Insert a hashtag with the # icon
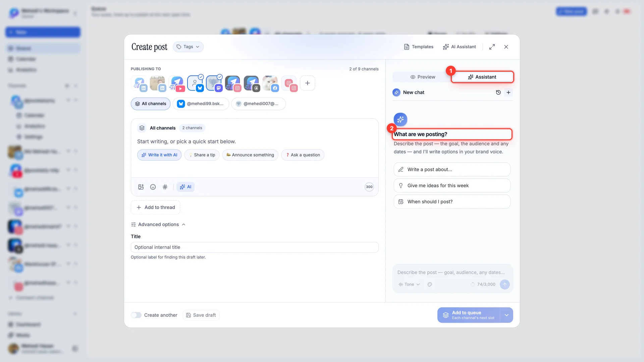This screenshot has width=644, height=362. click(x=165, y=187)
